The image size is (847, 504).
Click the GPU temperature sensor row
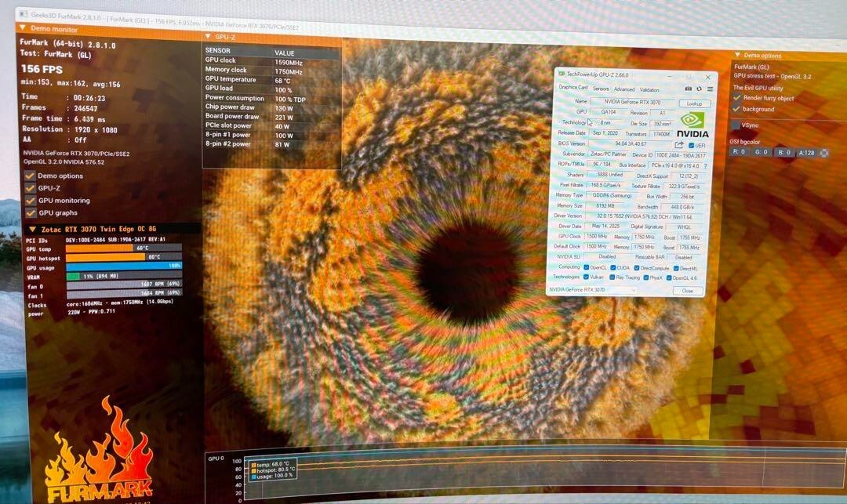tap(271, 80)
